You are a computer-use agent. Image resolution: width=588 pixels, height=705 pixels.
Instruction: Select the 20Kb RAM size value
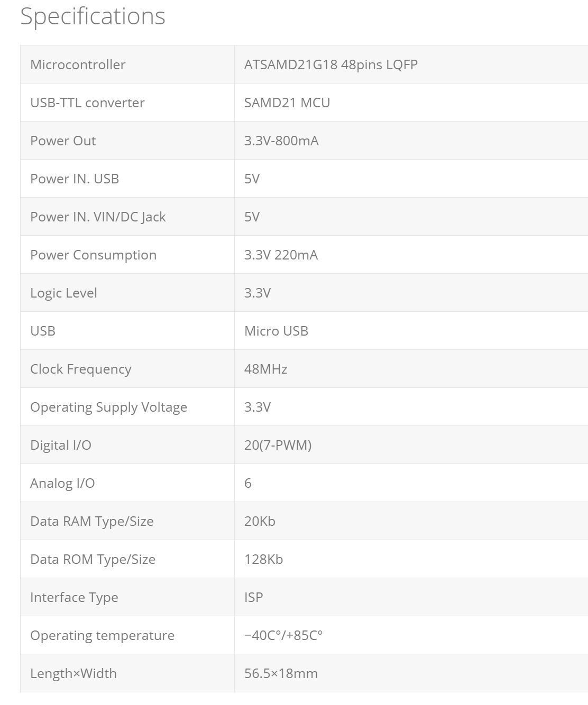[260, 521]
